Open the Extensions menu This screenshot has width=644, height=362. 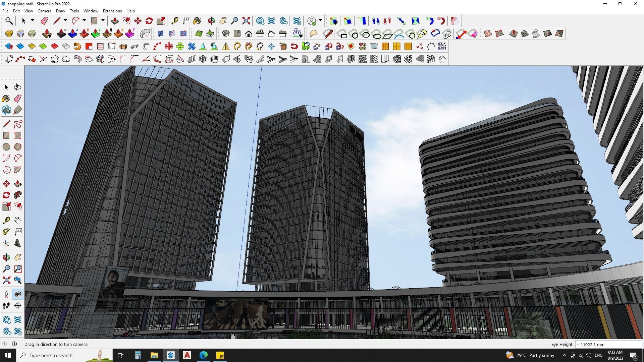[x=112, y=11]
